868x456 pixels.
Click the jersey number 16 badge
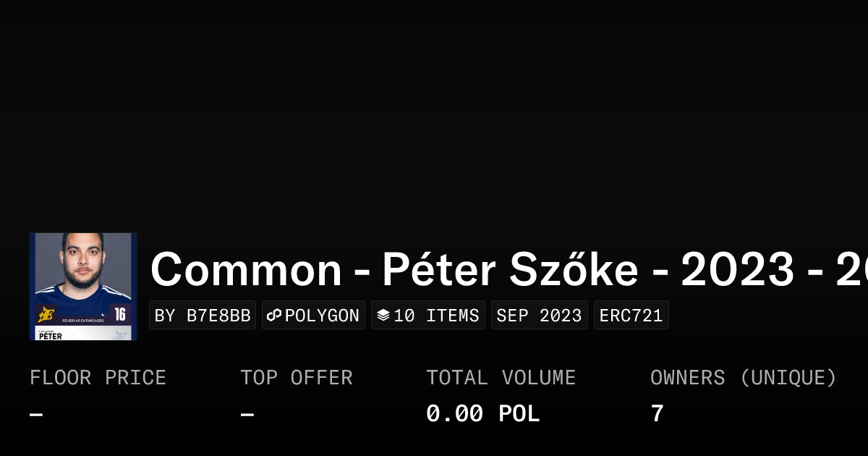tap(120, 314)
